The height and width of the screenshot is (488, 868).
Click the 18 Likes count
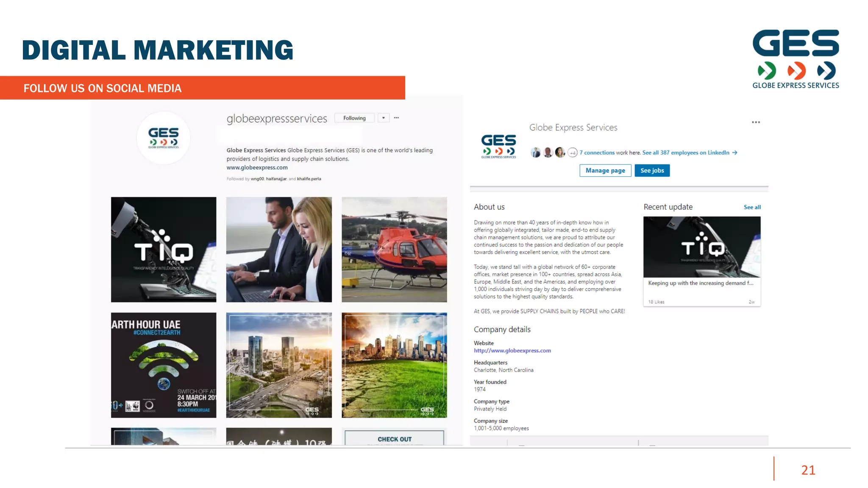[x=656, y=302]
